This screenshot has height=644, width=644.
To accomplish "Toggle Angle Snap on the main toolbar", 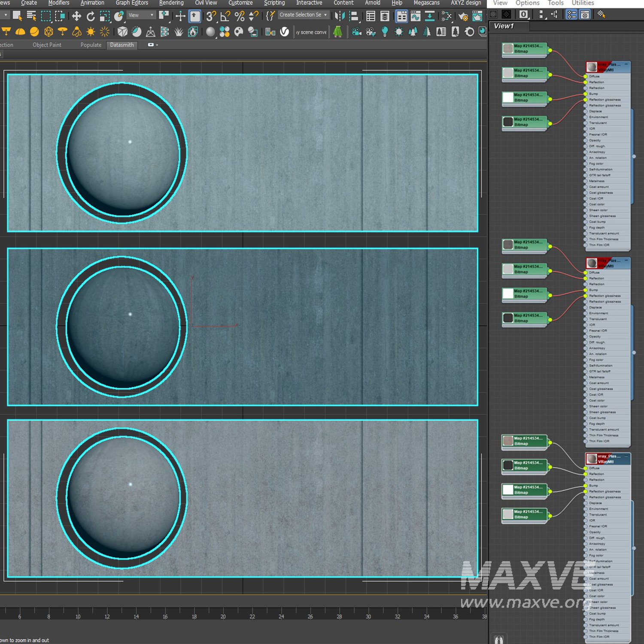I will 225,16.
